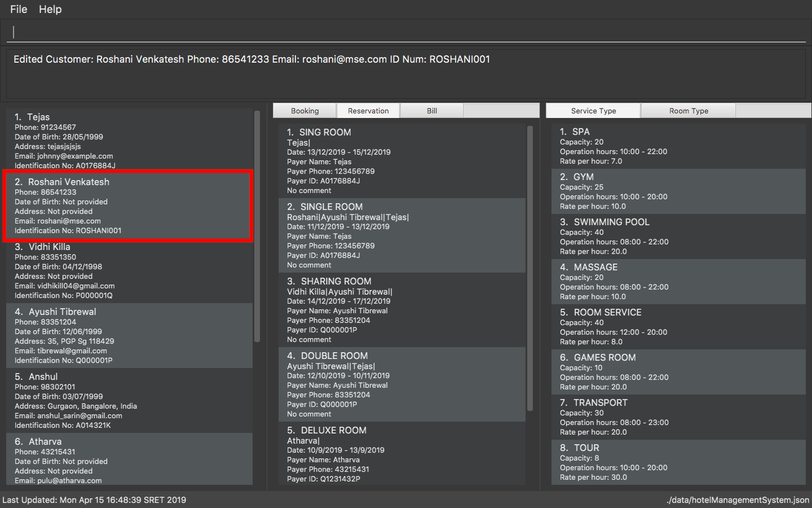Select reservation 4. DOUBLE ROOM
This screenshot has height=508, width=812.
click(x=402, y=384)
